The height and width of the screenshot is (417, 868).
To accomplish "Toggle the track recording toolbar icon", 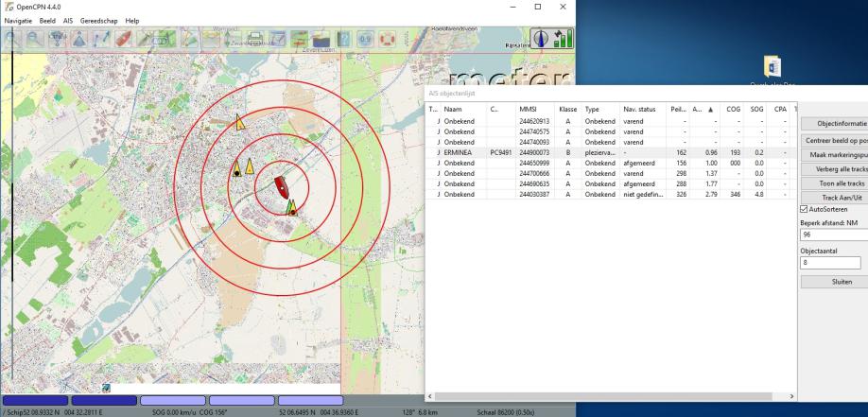I will click(299, 39).
